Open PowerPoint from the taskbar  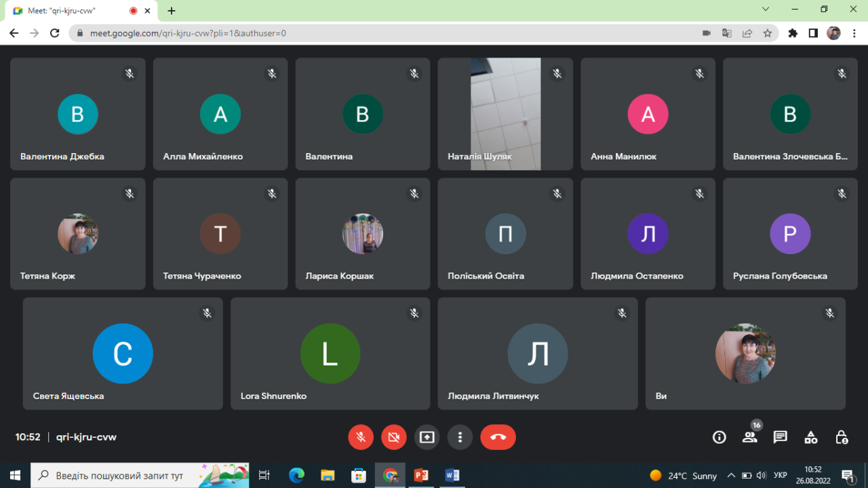click(421, 475)
